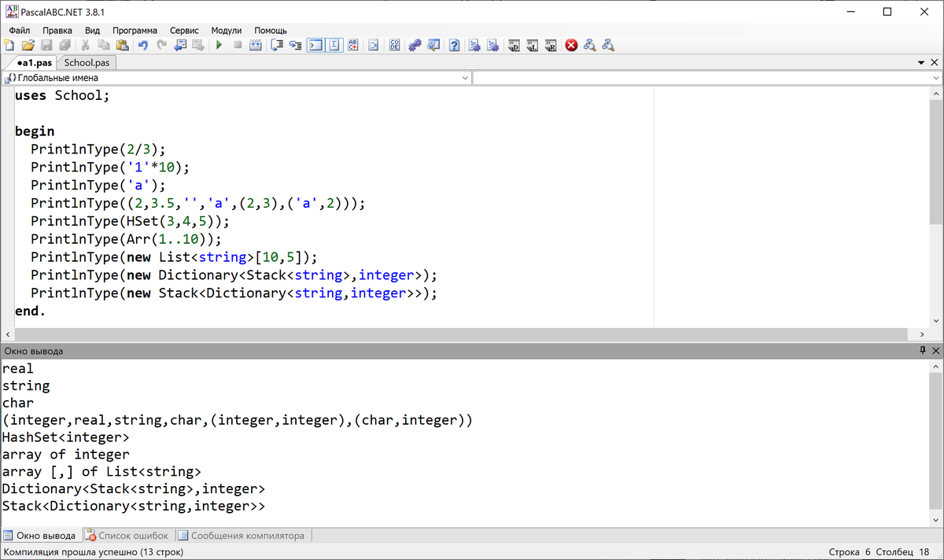Click editor horizontal scrollbar right arrow
The image size is (944, 560).
(923, 335)
